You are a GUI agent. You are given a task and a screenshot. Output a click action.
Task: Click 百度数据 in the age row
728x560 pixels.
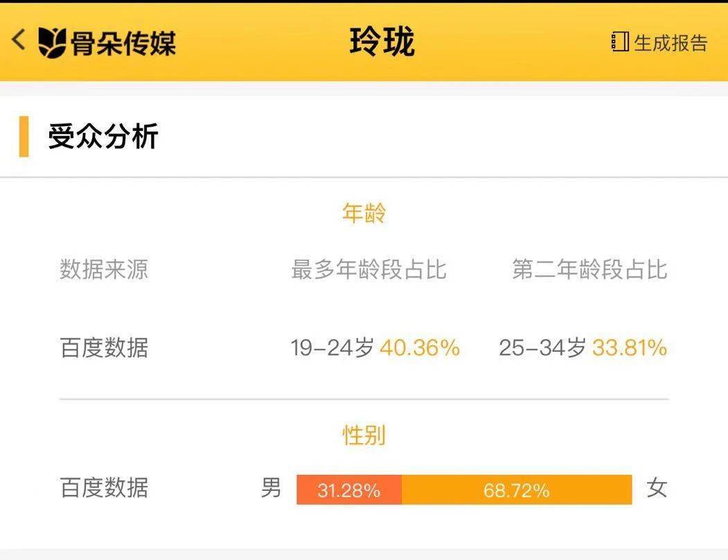tap(104, 347)
